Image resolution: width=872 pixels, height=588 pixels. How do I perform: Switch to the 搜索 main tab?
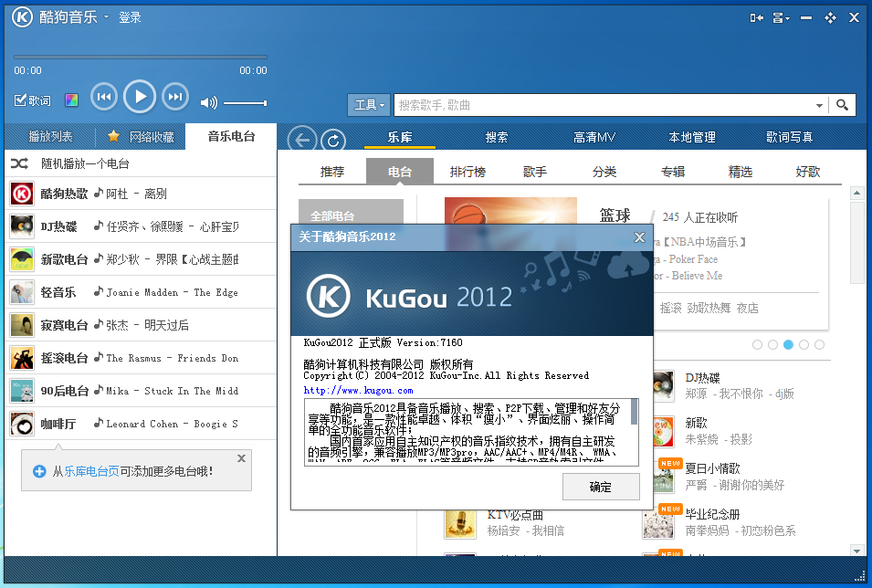(497, 137)
